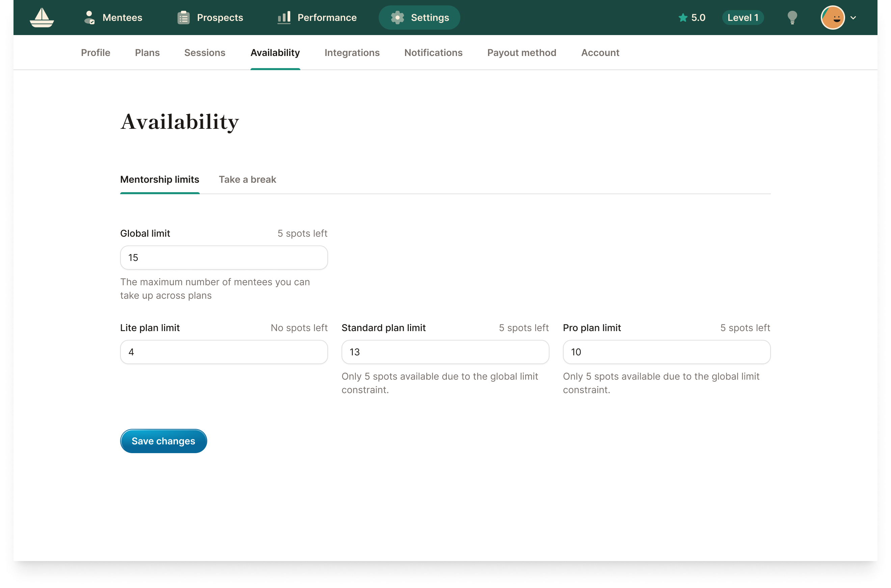Go to Payout method tab

click(521, 53)
